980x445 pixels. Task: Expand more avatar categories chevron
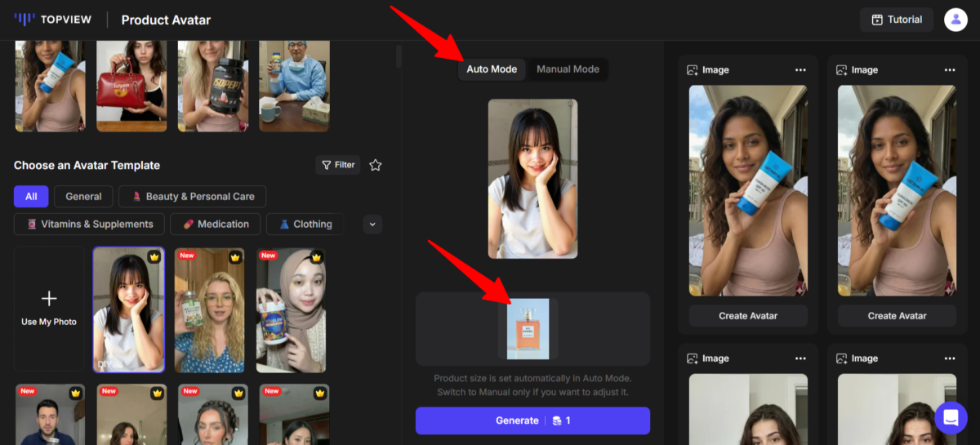click(372, 224)
